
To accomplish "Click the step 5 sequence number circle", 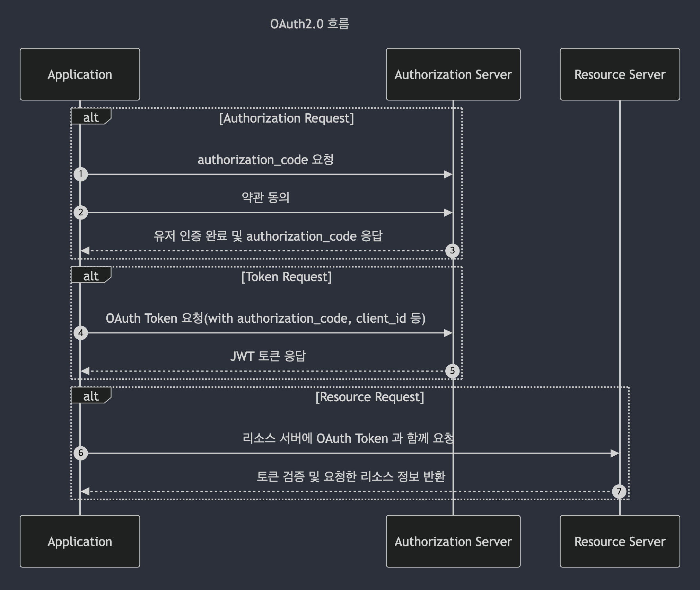I will pyautogui.click(x=452, y=371).
